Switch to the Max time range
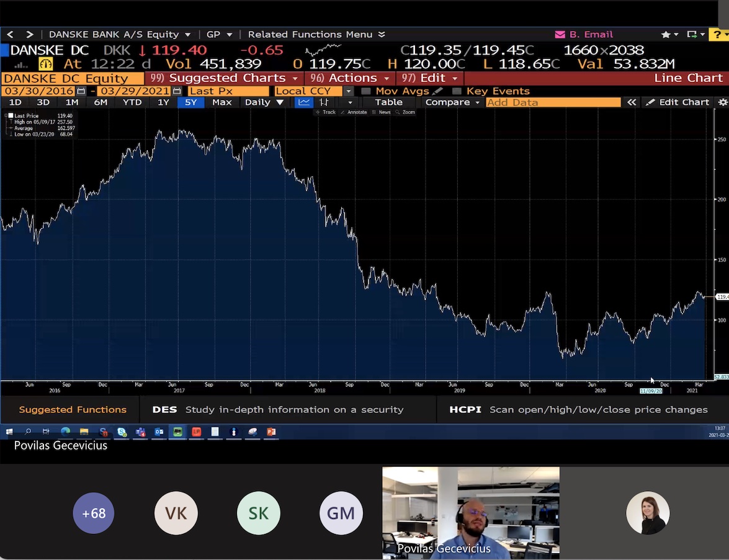 click(221, 102)
